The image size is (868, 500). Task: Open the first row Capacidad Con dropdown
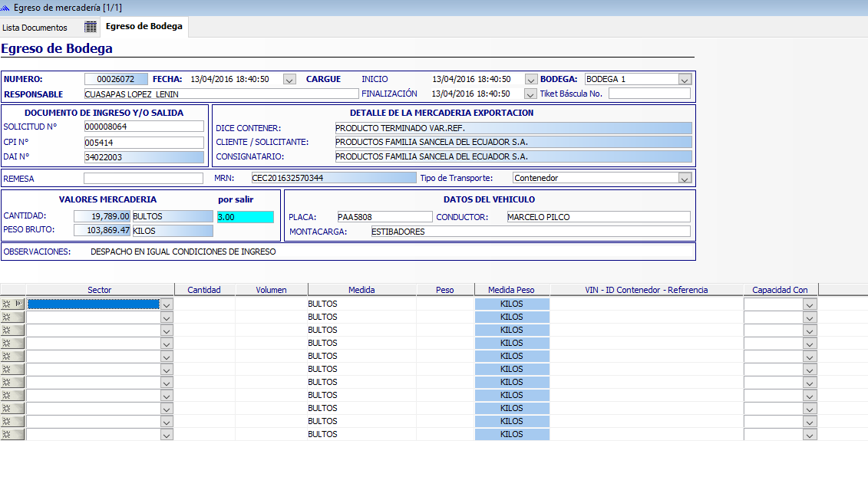(810, 304)
